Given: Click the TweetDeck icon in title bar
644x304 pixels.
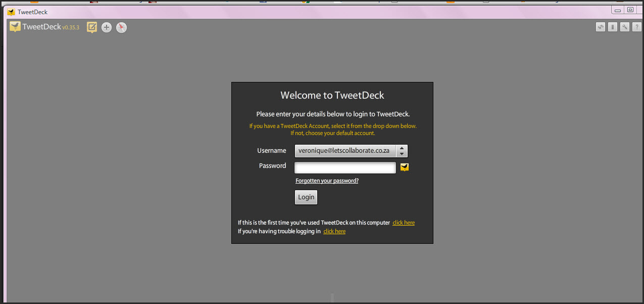Looking at the screenshot, I should [x=11, y=12].
